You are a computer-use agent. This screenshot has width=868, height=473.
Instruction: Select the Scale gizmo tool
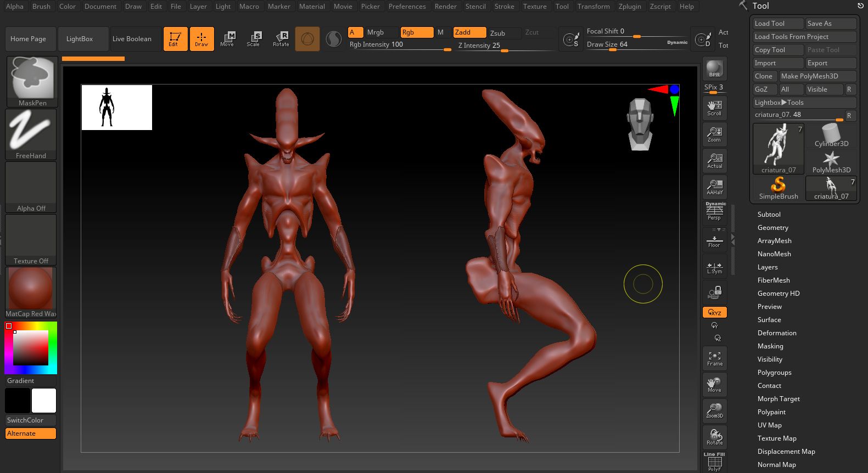253,39
